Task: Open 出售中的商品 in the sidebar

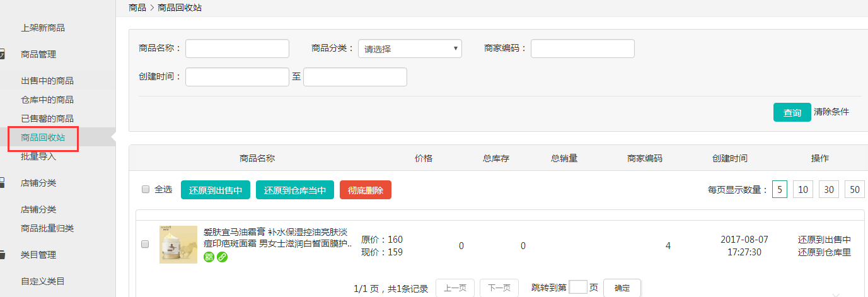Action: click(x=47, y=81)
